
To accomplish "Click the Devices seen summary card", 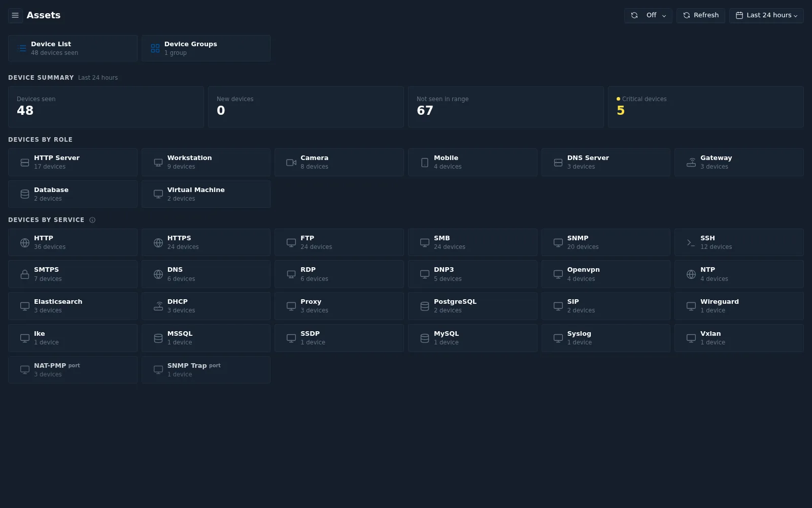I will click(106, 107).
